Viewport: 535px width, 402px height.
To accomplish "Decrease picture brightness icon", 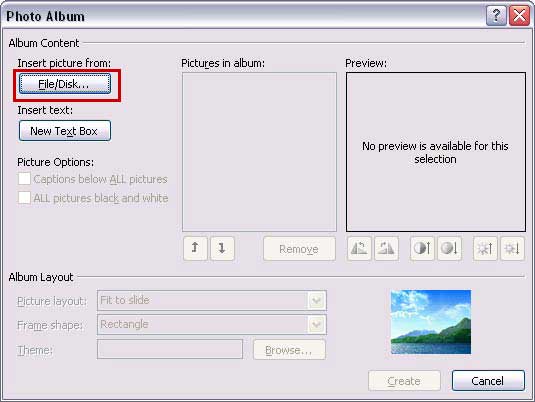I will [x=512, y=248].
